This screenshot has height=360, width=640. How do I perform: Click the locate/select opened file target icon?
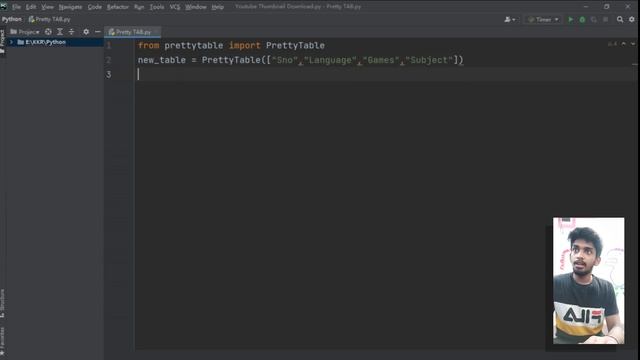pos(48,32)
